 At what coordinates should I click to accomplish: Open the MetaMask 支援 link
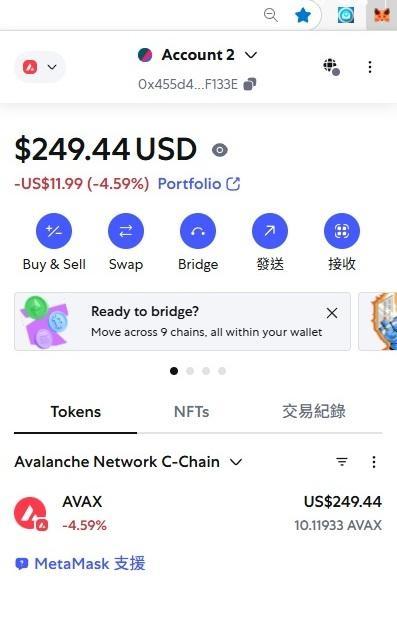[80, 564]
